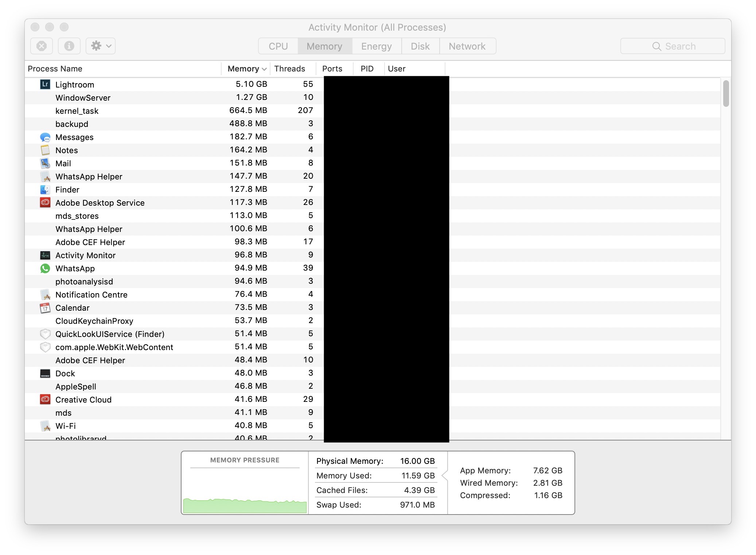Click the Finder app icon

45,190
